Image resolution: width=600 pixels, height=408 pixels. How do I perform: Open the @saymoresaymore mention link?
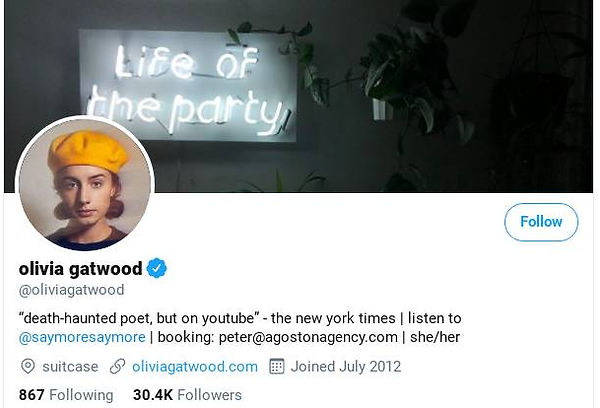click(x=82, y=337)
